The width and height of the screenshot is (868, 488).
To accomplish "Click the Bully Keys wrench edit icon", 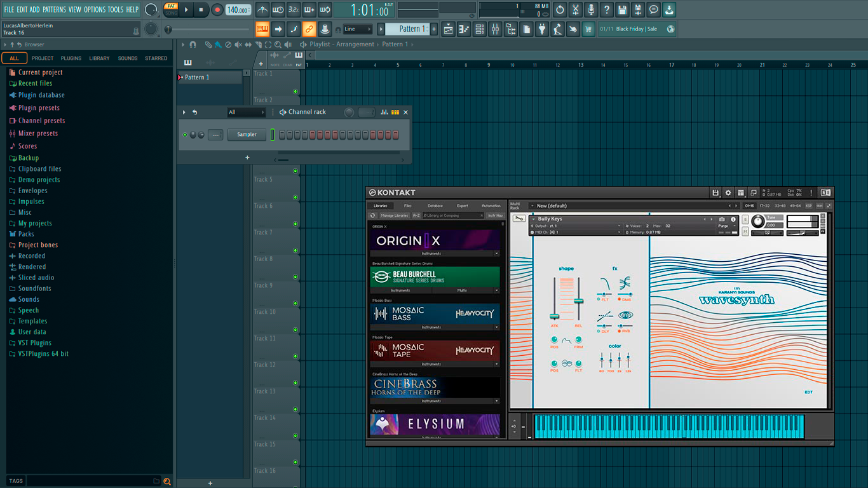I will coord(519,219).
